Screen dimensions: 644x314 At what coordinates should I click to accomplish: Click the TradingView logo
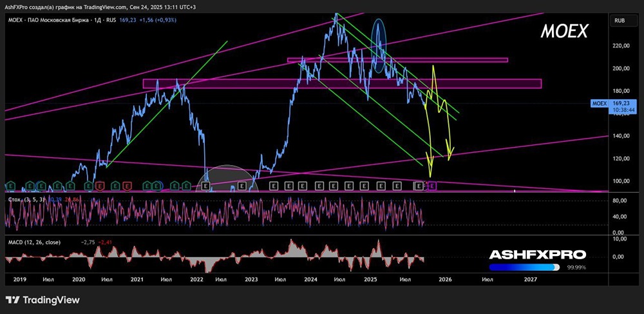click(43, 300)
